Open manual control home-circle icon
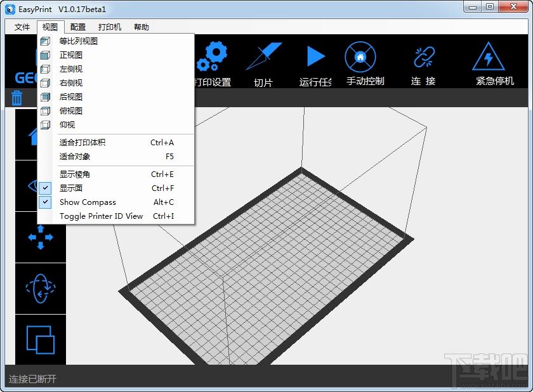 360,56
